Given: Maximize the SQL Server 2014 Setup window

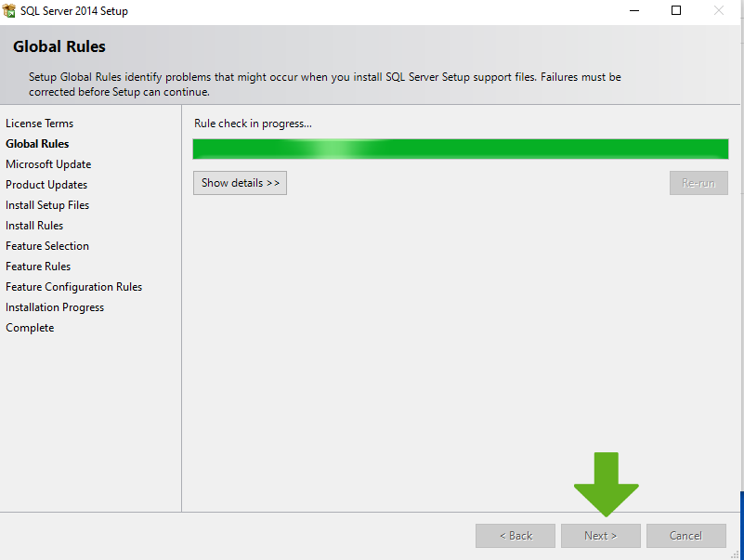Looking at the screenshot, I should pos(676,11).
